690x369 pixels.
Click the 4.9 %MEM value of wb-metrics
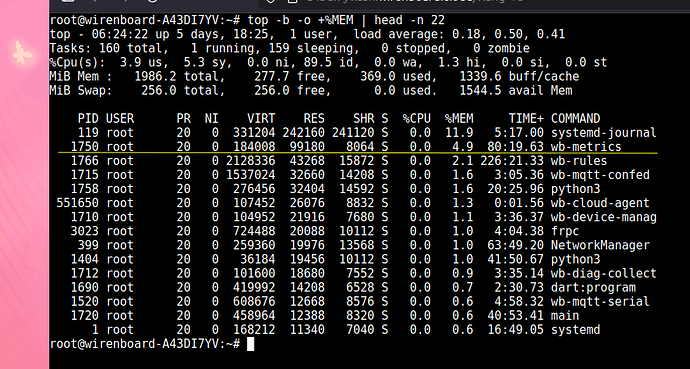pyautogui.click(x=463, y=147)
